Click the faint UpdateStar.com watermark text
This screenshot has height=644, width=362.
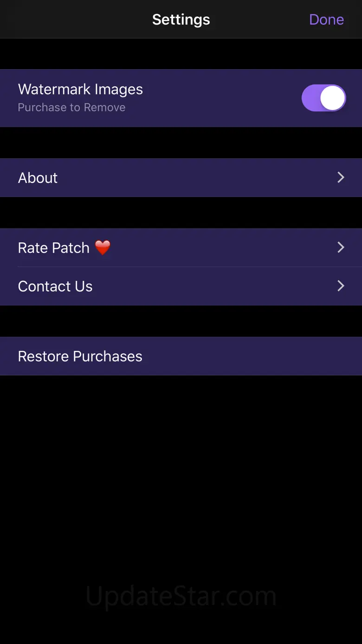pos(181,596)
